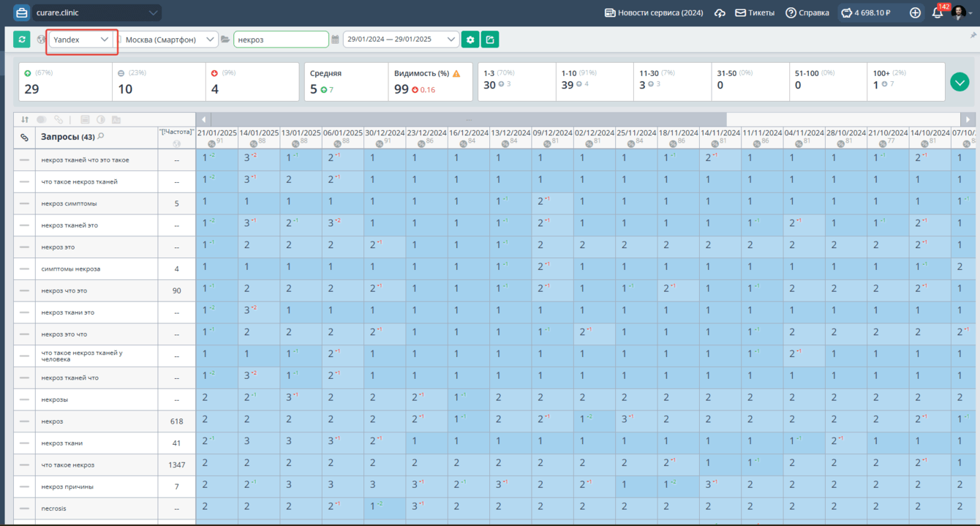
Task: Toggle the switch in the table toolbar
Action: [x=42, y=119]
